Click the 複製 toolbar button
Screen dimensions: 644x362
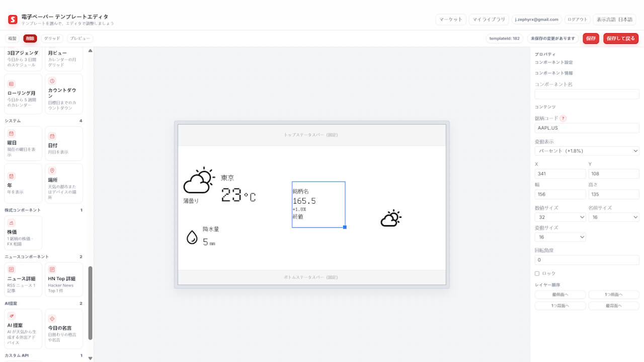click(13, 38)
